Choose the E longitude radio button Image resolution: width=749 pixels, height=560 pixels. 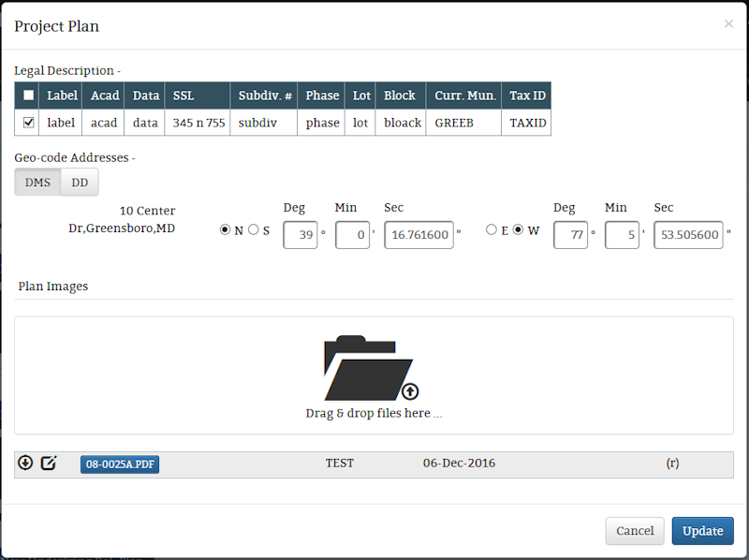pos(492,230)
